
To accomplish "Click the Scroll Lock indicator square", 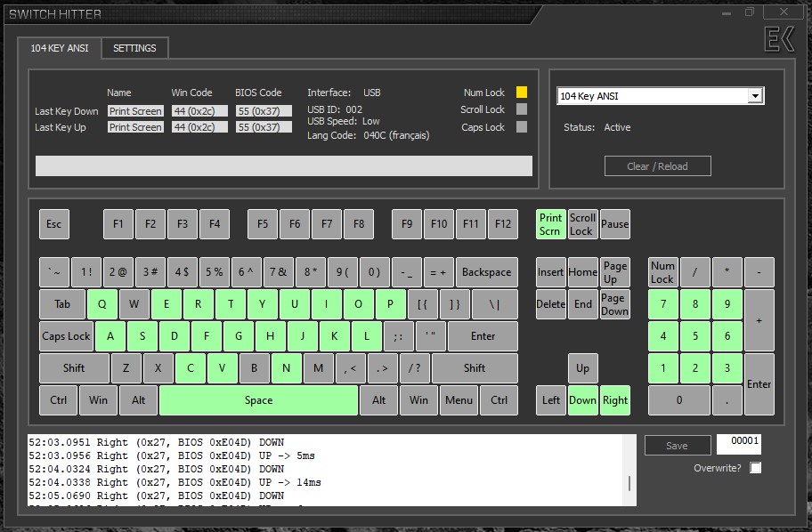I will 522,109.
